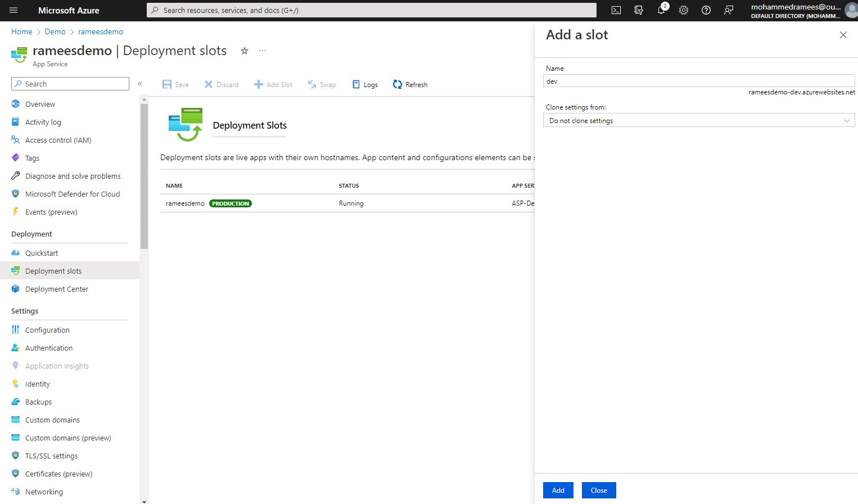The height and width of the screenshot is (504, 858).
Task: Click the Deployment Slots header icon
Action: point(186,125)
